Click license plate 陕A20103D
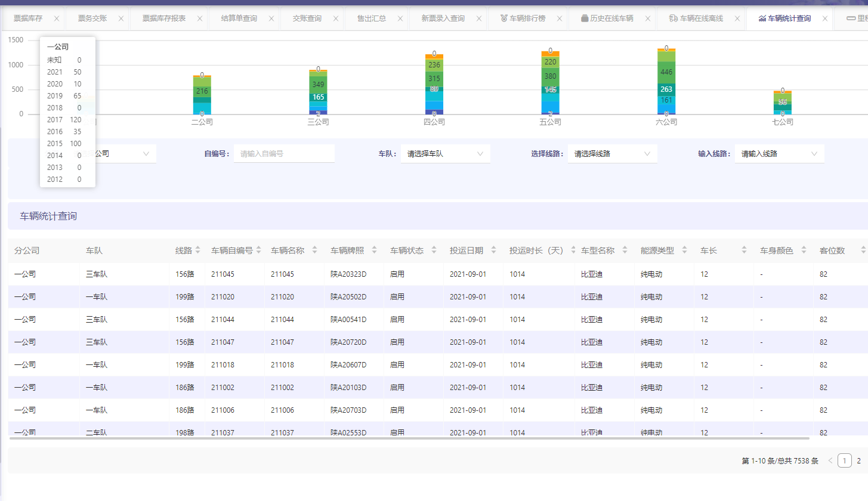868x501 pixels. click(348, 388)
